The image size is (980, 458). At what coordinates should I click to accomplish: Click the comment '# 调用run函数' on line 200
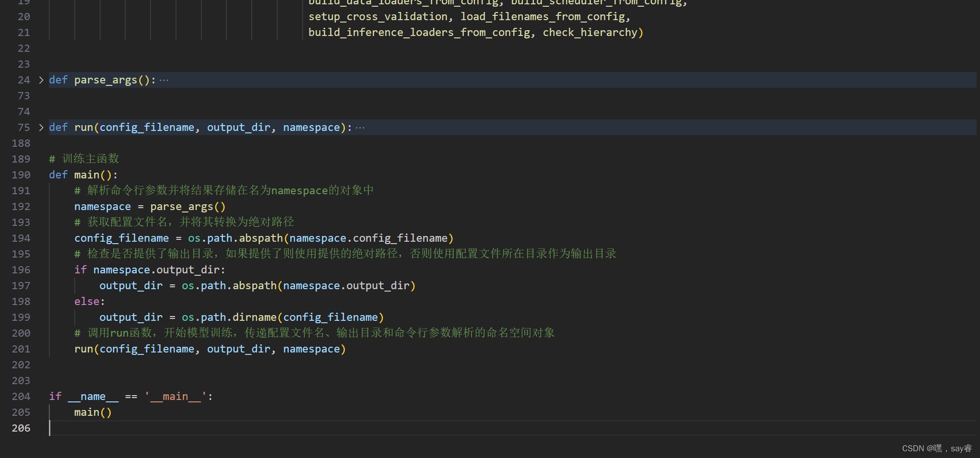coord(314,333)
